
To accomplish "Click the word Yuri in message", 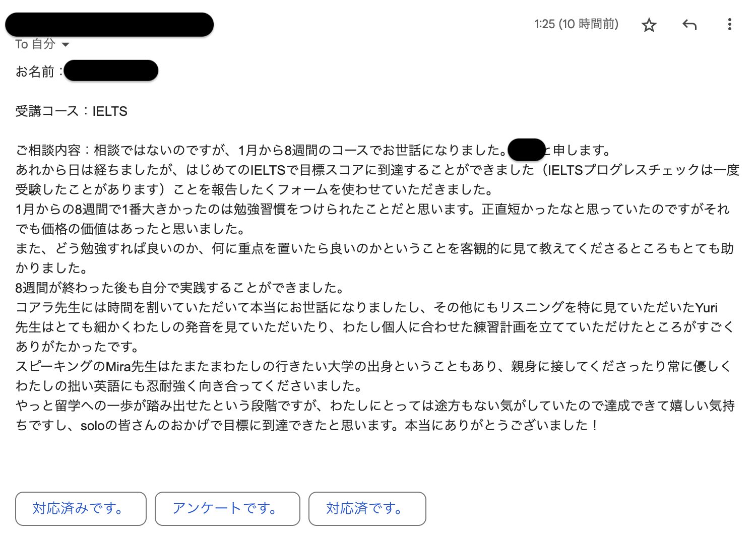I will (706, 308).
